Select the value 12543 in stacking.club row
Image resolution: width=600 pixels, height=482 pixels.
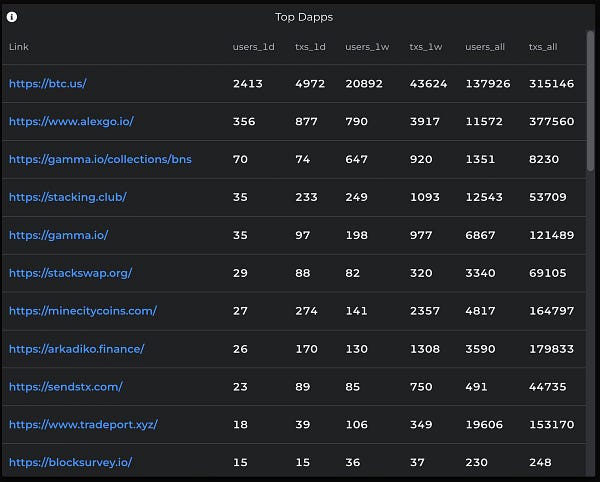click(484, 197)
